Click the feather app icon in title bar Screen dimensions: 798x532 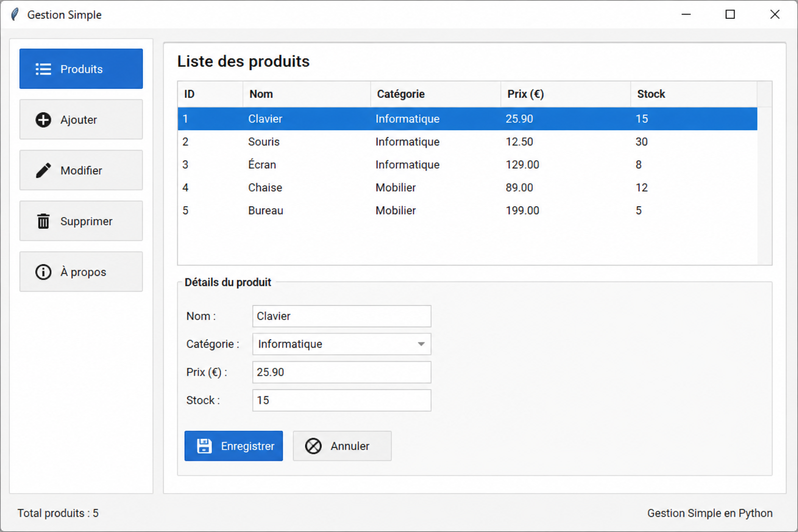(15, 15)
